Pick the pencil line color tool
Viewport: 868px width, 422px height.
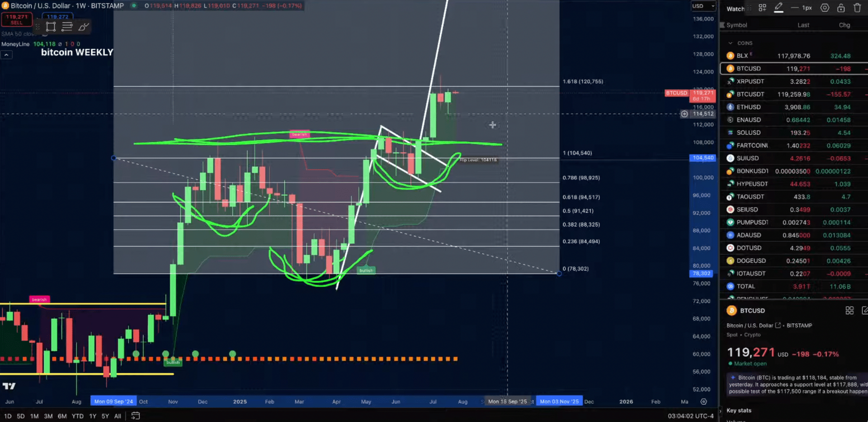click(x=778, y=8)
